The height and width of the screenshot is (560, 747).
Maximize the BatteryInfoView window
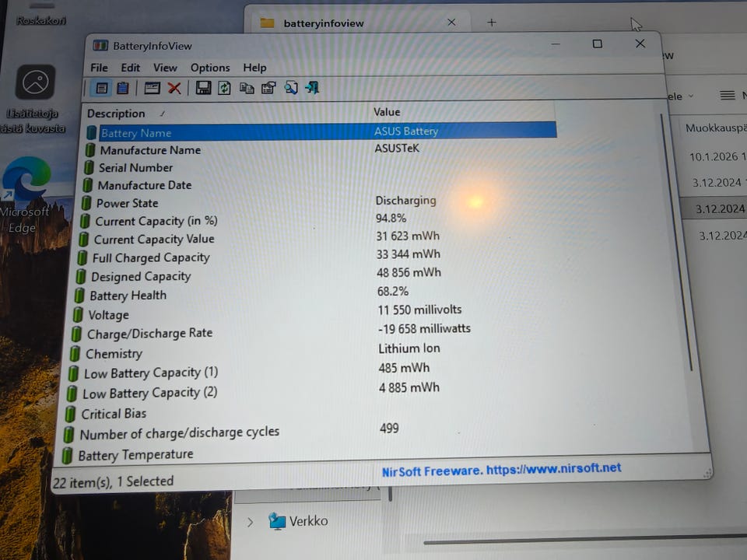pyautogui.click(x=597, y=44)
